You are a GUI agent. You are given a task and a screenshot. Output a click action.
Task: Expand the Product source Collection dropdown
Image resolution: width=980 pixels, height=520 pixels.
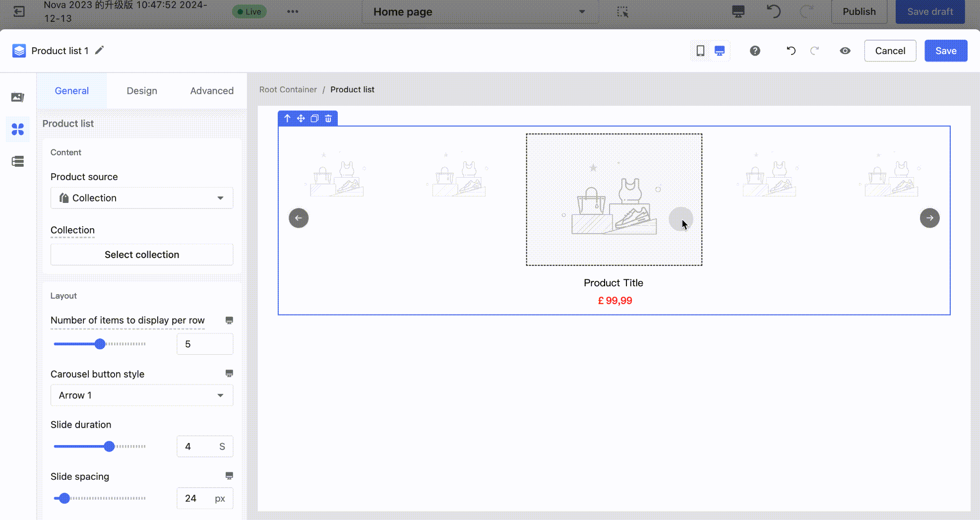[x=141, y=198]
